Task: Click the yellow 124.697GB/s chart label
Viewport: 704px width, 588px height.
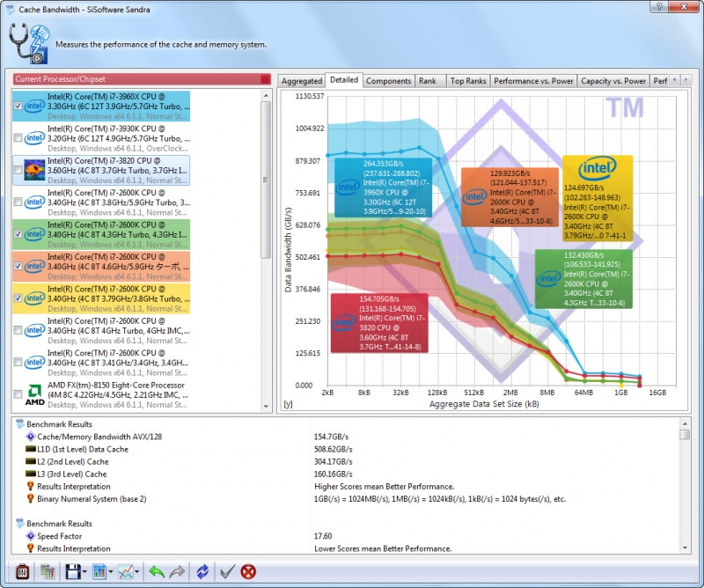Action: pos(598,198)
